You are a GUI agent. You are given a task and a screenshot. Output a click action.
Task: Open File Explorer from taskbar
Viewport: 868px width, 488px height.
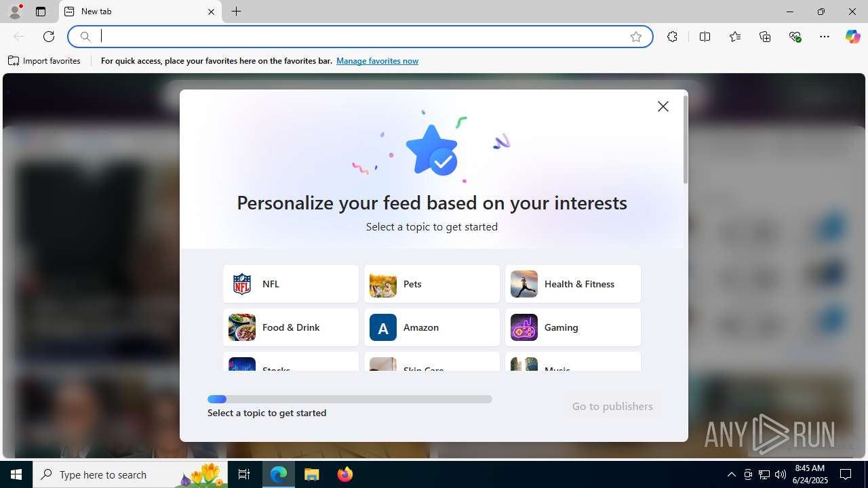(312, 474)
